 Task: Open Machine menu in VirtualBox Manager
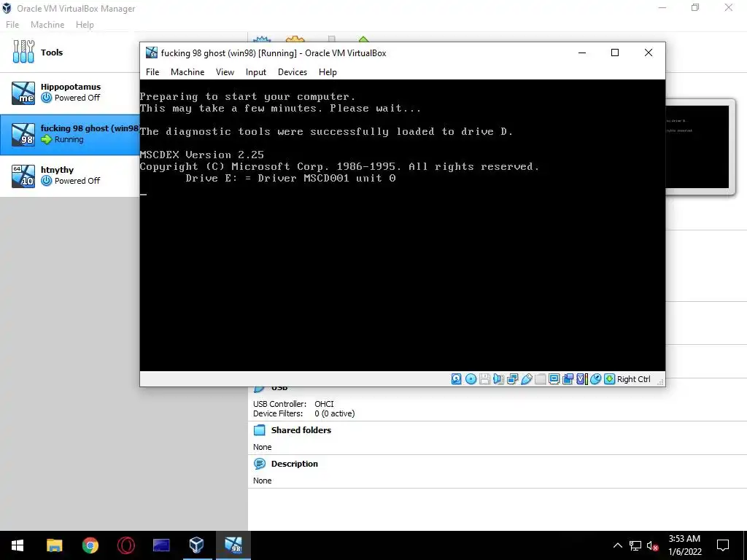[47, 25]
